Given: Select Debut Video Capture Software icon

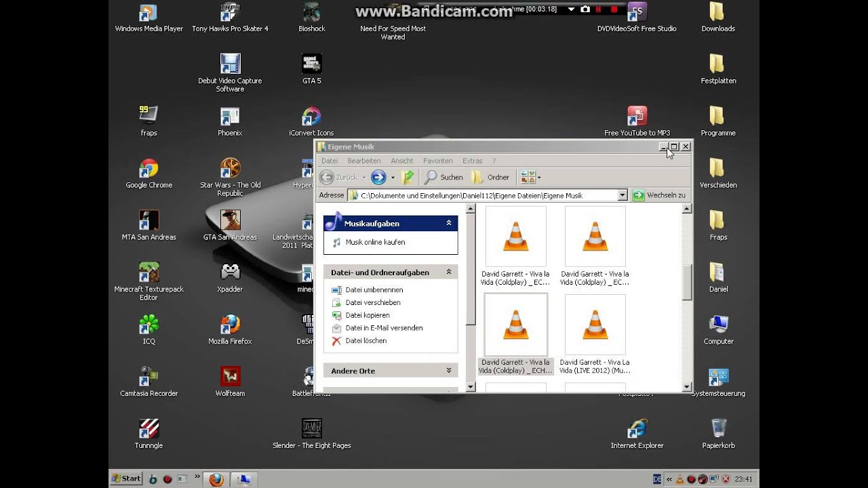Looking at the screenshot, I should pyautogui.click(x=230, y=72).
